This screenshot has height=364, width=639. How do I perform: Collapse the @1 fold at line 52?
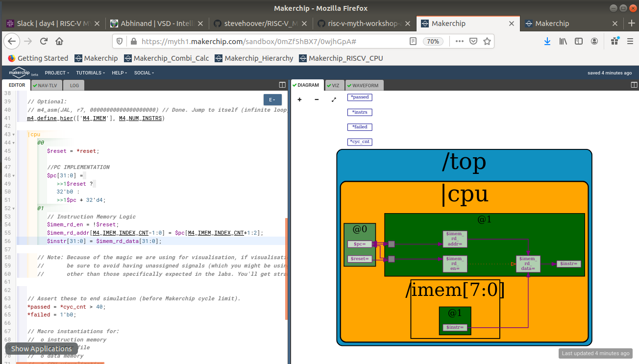(x=14, y=208)
